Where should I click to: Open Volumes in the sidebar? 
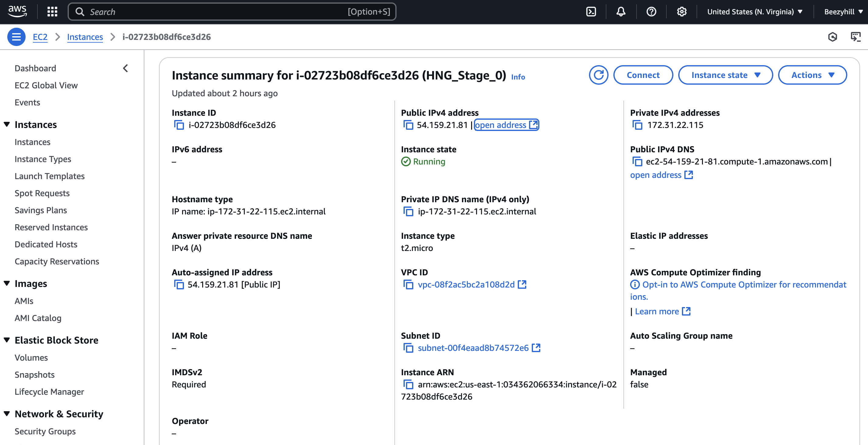31,358
